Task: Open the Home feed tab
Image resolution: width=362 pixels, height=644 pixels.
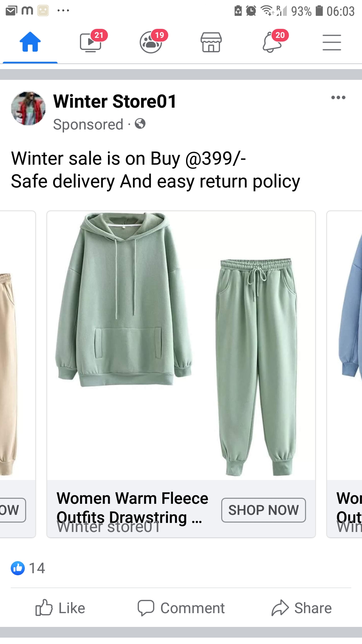Action: (x=30, y=42)
